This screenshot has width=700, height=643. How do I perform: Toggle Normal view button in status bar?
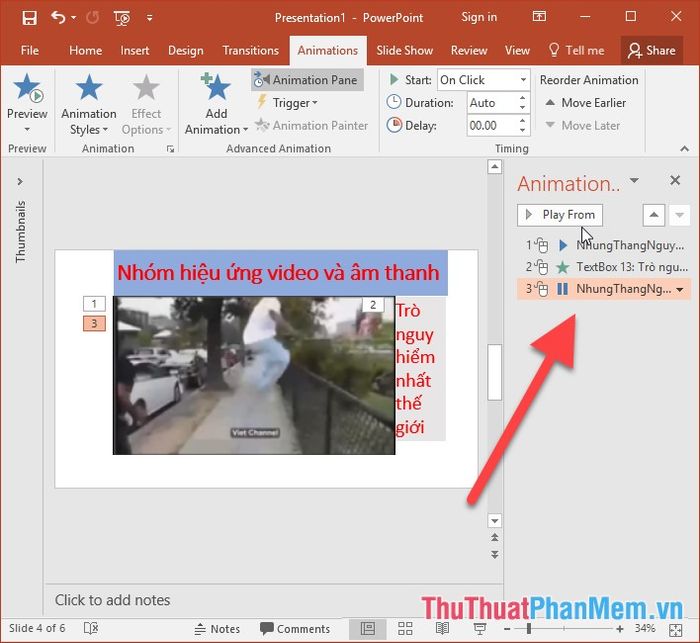click(x=368, y=628)
